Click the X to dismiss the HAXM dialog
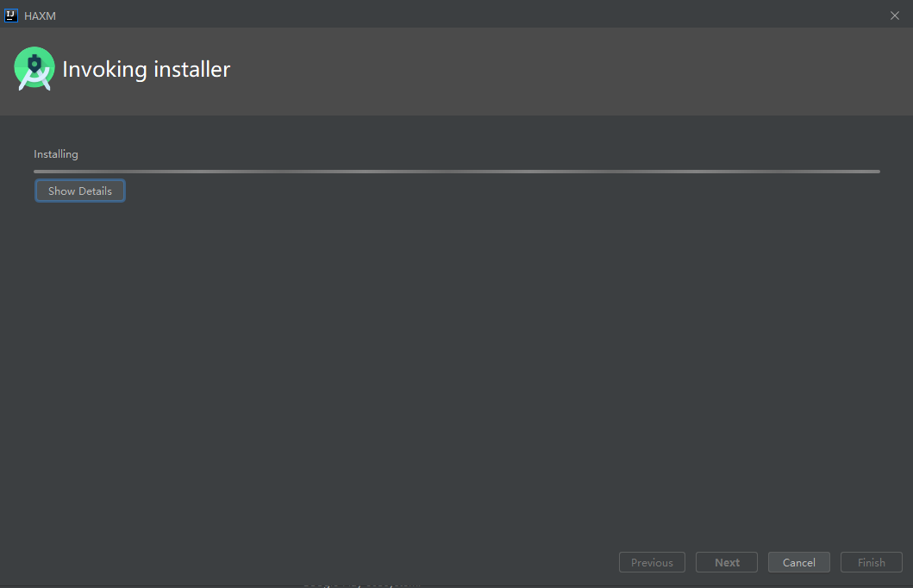The width and height of the screenshot is (913, 588). click(894, 15)
